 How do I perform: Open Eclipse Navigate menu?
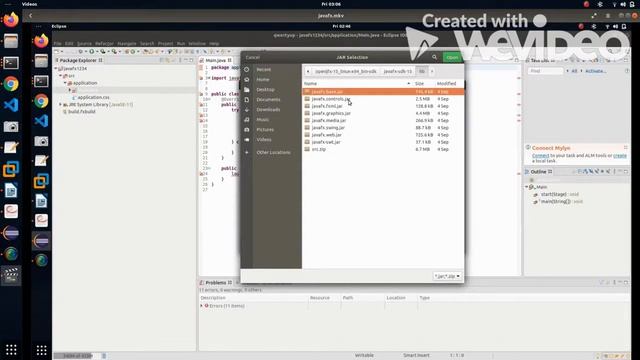coord(127,43)
